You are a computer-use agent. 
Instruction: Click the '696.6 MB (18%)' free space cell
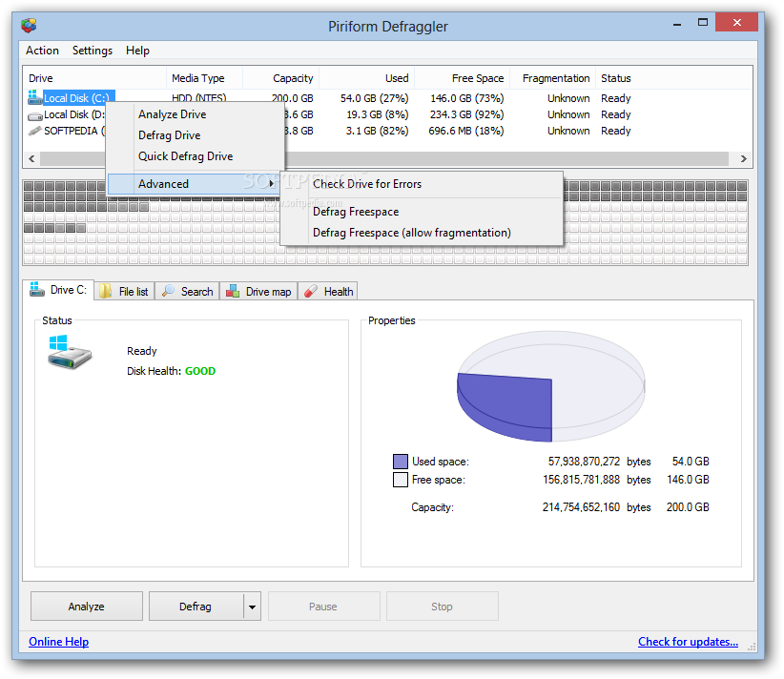466,131
